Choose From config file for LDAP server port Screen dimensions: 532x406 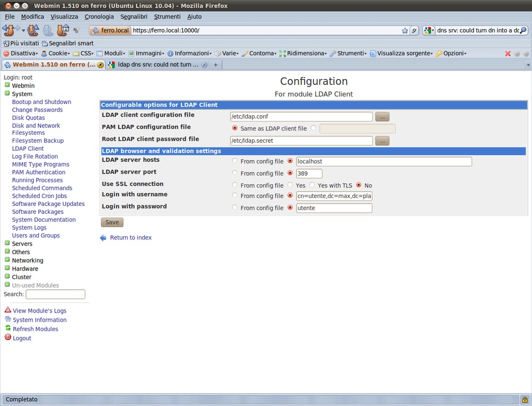pos(234,173)
